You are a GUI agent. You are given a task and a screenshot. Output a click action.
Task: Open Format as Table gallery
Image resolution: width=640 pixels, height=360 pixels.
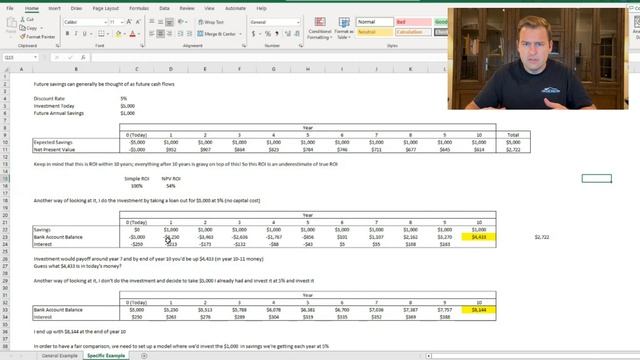coord(344,28)
